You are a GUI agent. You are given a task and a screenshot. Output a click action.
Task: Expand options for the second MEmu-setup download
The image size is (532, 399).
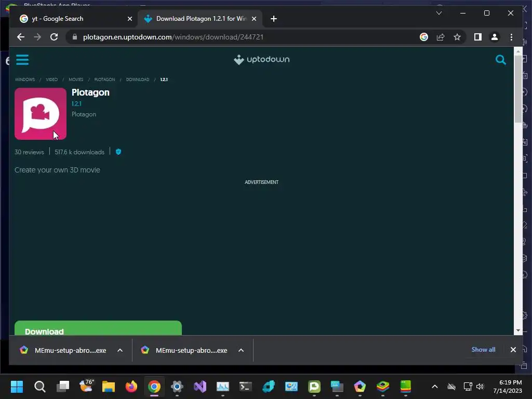[241, 350]
